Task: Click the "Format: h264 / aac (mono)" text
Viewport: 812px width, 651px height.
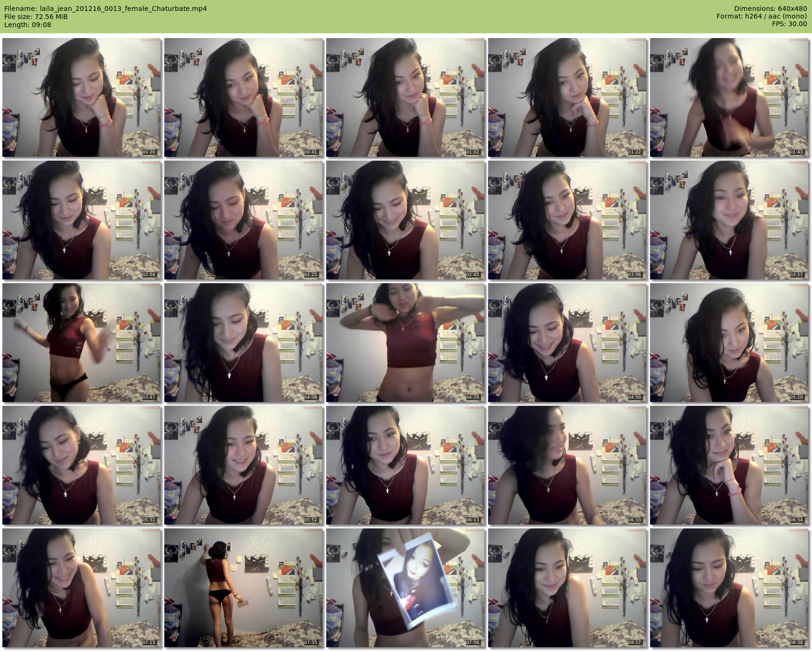Action: (762, 17)
